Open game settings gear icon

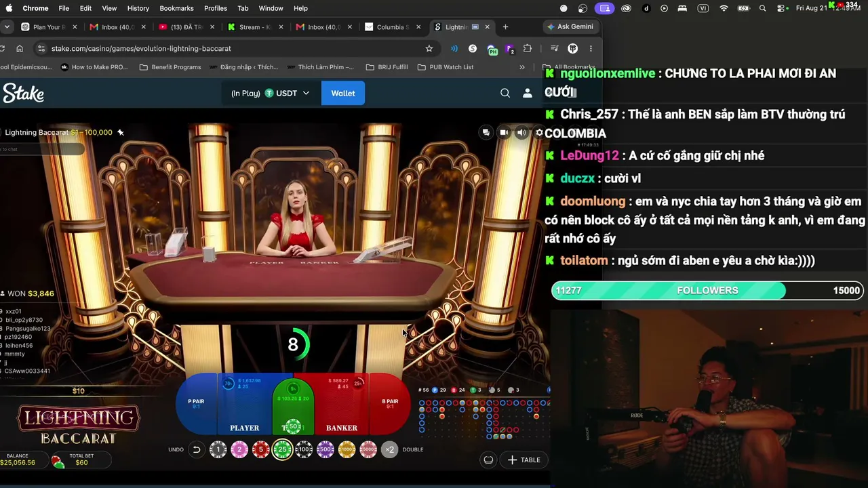click(x=539, y=132)
